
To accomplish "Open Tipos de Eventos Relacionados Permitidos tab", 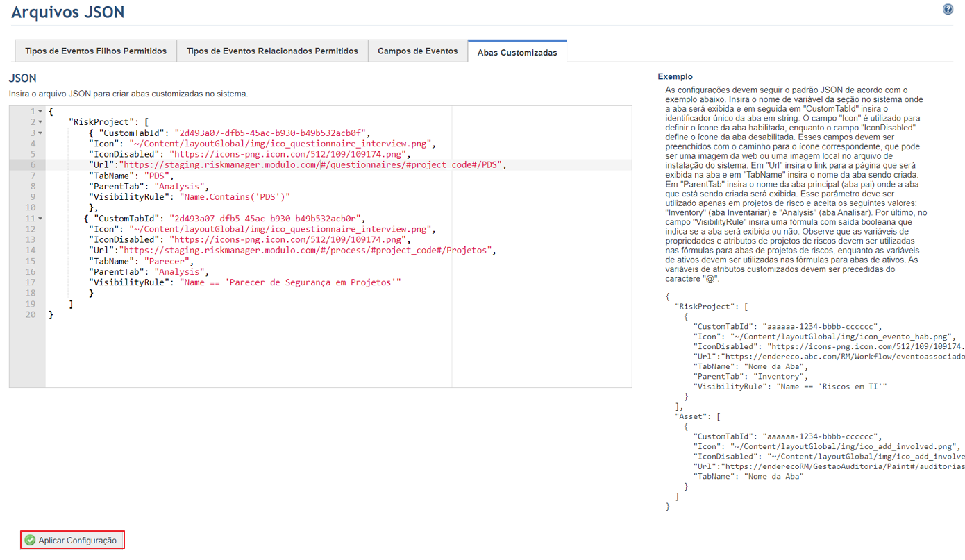I will click(272, 51).
